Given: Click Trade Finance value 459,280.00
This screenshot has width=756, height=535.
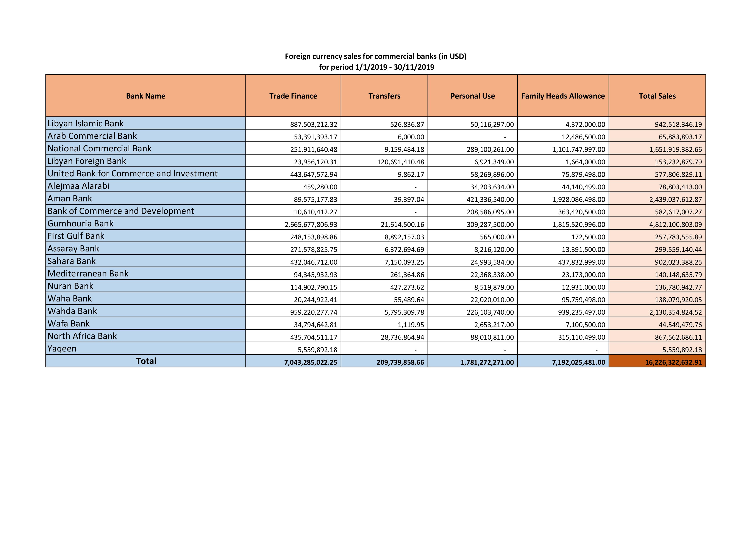Looking at the screenshot, I should pyautogui.click(x=320, y=187).
